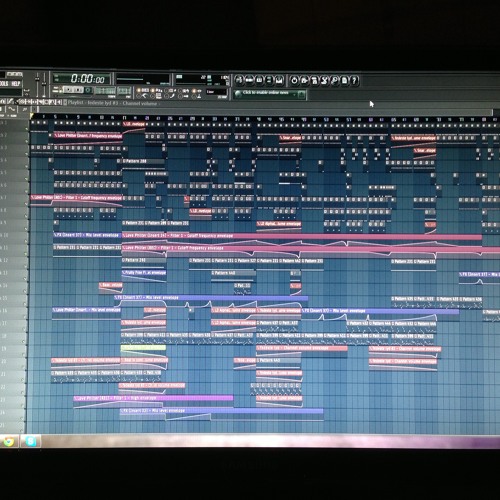Open clip menu of 'Pattern 440' on track 13
The height and width of the screenshot is (500, 500).
pyautogui.click(x=213, y=273)
